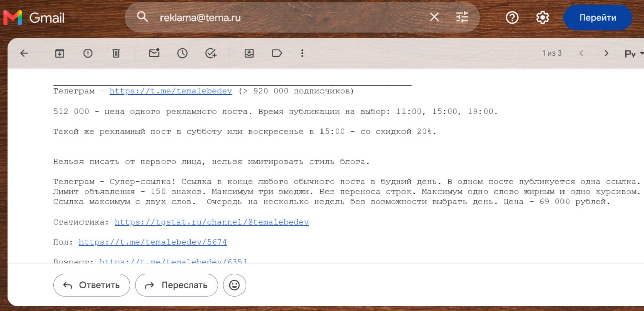Open search filter options icon
644x311 pixels.
462,17
